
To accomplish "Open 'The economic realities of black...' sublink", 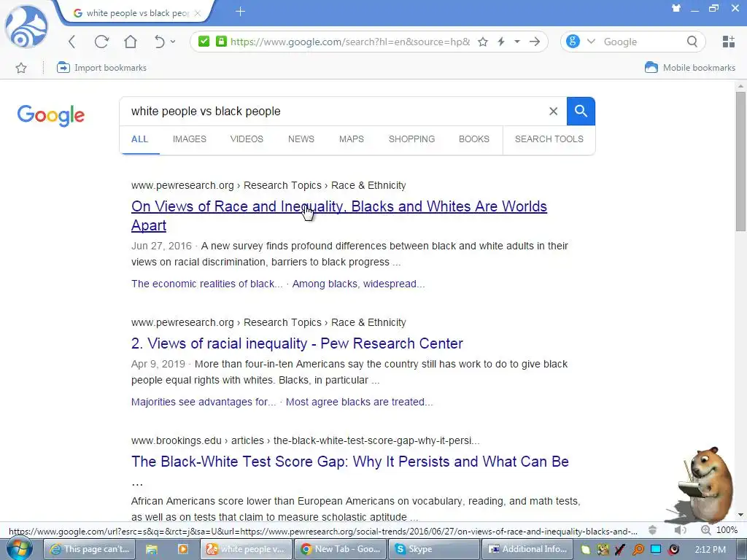I will (206, 284).
